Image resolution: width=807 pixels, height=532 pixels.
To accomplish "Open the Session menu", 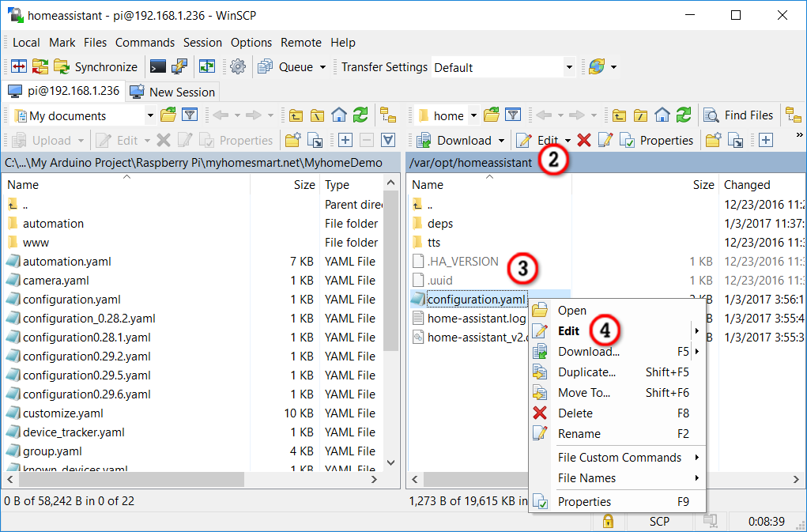I will pyautogui.click(x=202, y=43).
